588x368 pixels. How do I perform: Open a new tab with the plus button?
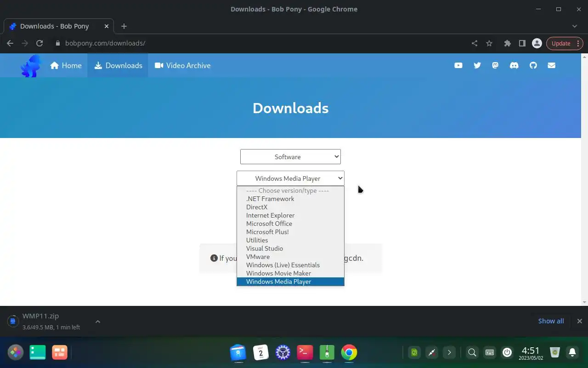[x=124, y=26]
